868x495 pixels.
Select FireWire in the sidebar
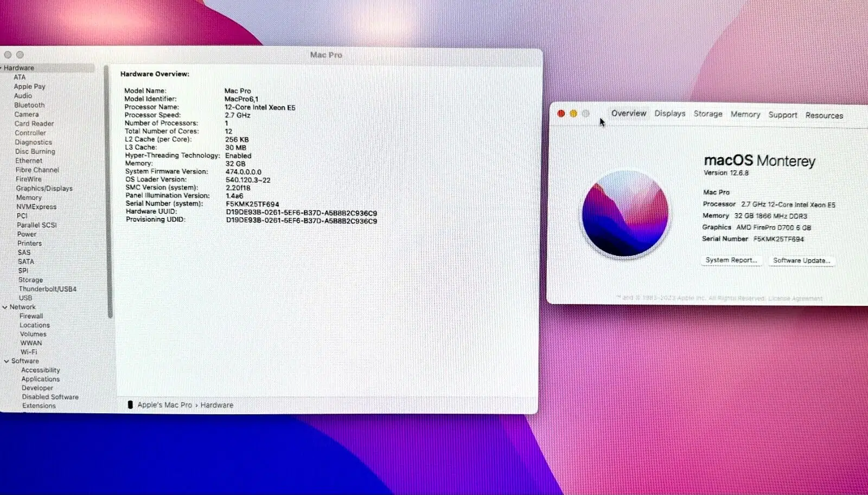tap(29, 179)
